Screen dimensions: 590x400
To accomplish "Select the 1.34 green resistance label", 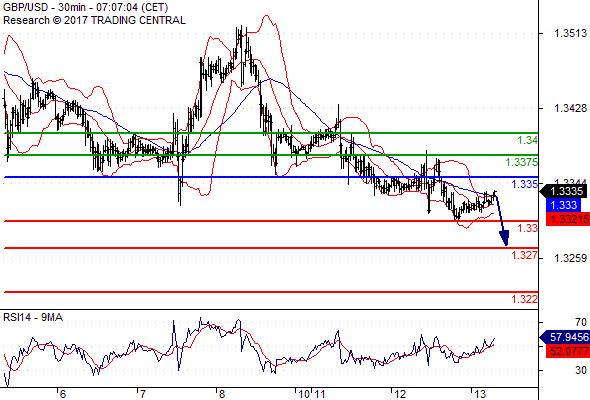I will (528, 140).
